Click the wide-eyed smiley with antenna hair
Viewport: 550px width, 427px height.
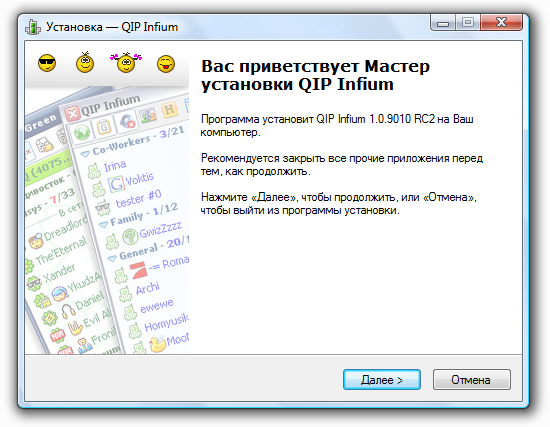[x=85, y=62]
